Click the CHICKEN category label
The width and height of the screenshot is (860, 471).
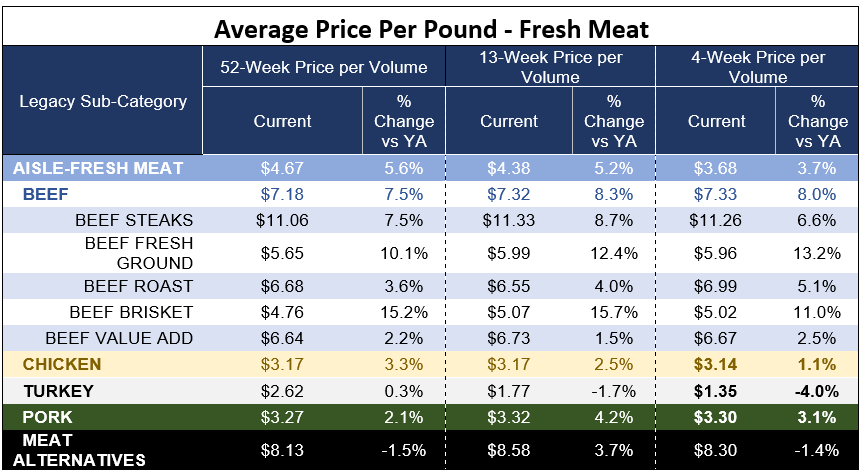pyautogui.click(x=62, y=364)
